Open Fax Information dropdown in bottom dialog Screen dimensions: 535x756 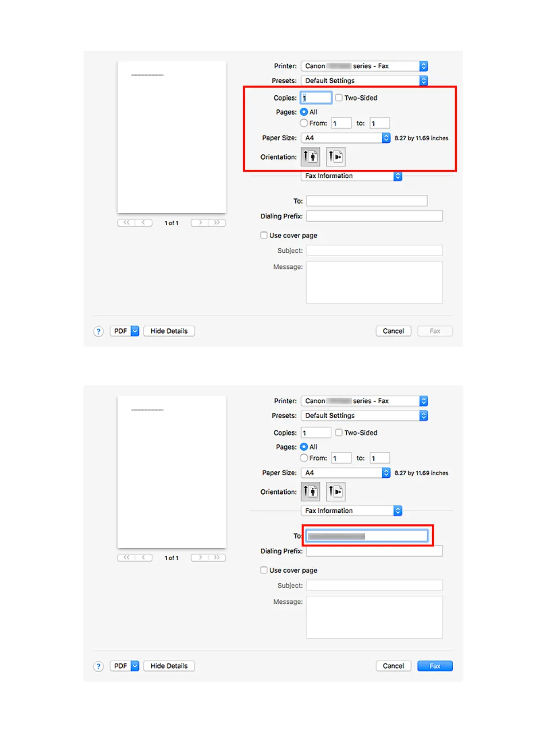[x=351, y=511]
